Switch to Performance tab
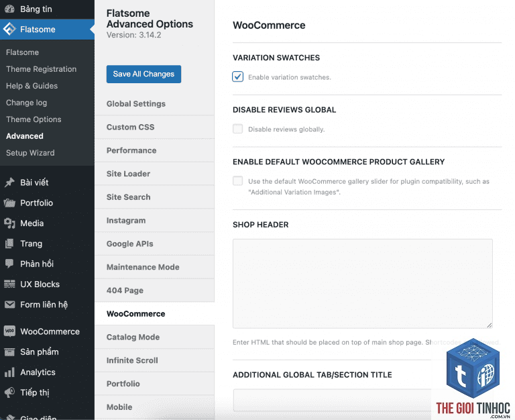 (154, 150)
